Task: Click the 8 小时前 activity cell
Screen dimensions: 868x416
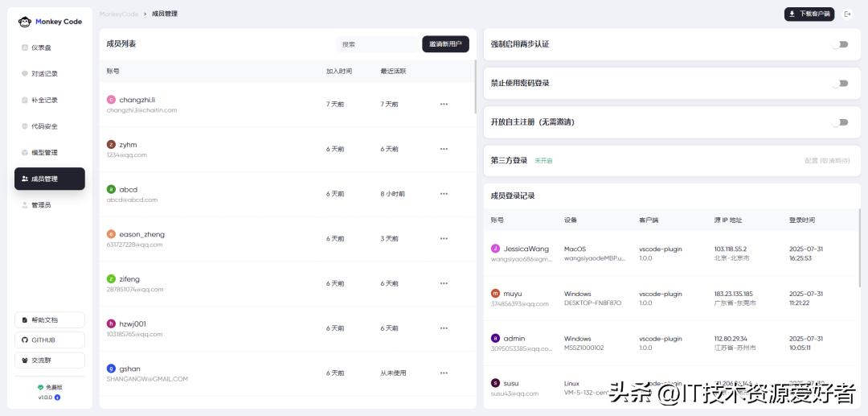Action: (x=392, y=194)
